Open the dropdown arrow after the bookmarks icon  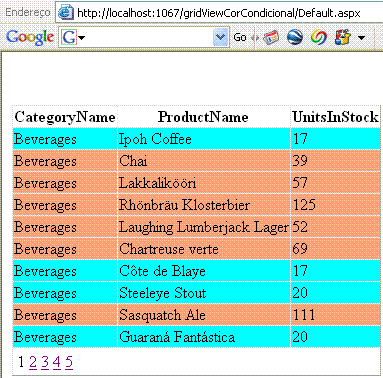coord(361,37)
